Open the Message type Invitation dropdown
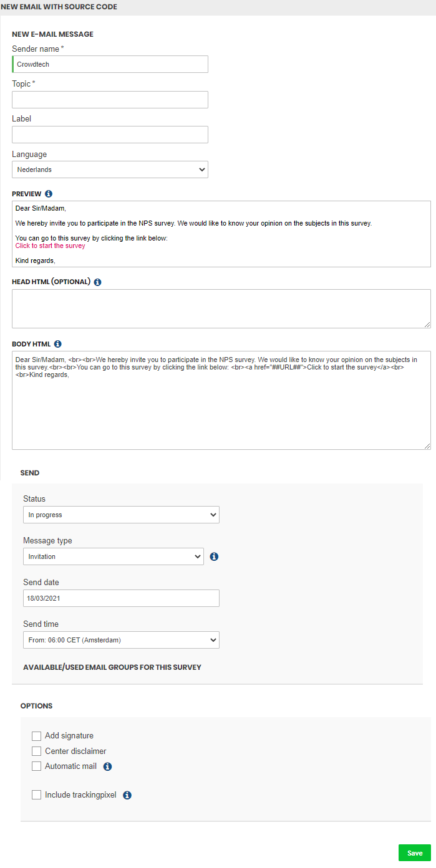This screenshot has height=868, width=436. tap(114, 556)
